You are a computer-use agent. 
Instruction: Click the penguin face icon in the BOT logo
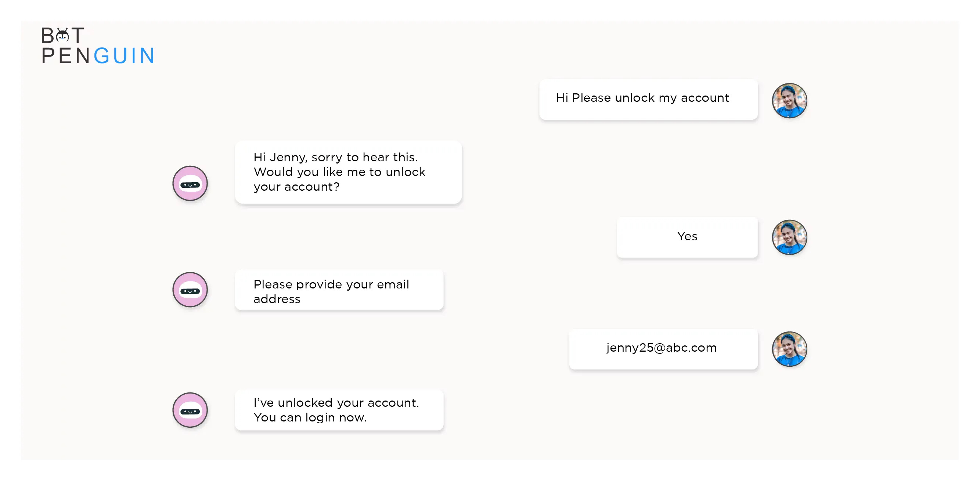[62, 35]
